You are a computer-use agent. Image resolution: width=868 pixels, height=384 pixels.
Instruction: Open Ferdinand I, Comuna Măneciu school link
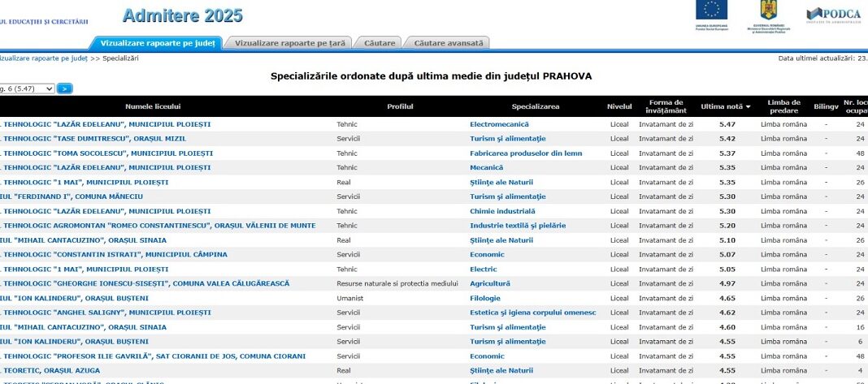tap(72, 196)
